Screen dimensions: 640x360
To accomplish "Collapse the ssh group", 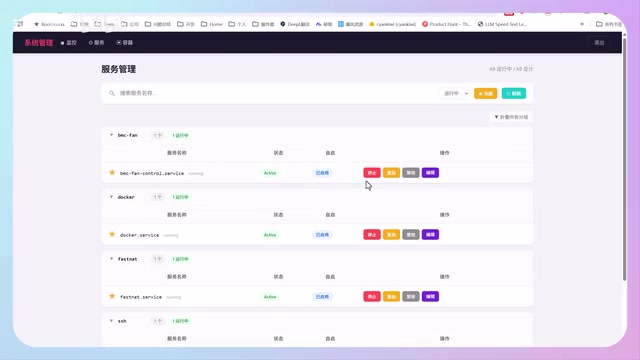I will point(111,321).
